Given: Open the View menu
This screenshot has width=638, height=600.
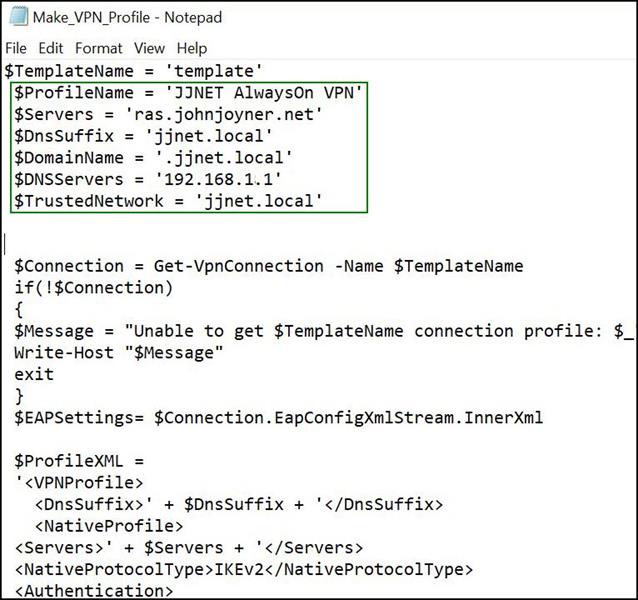Looking at the screenshot, I should point(149,48).
